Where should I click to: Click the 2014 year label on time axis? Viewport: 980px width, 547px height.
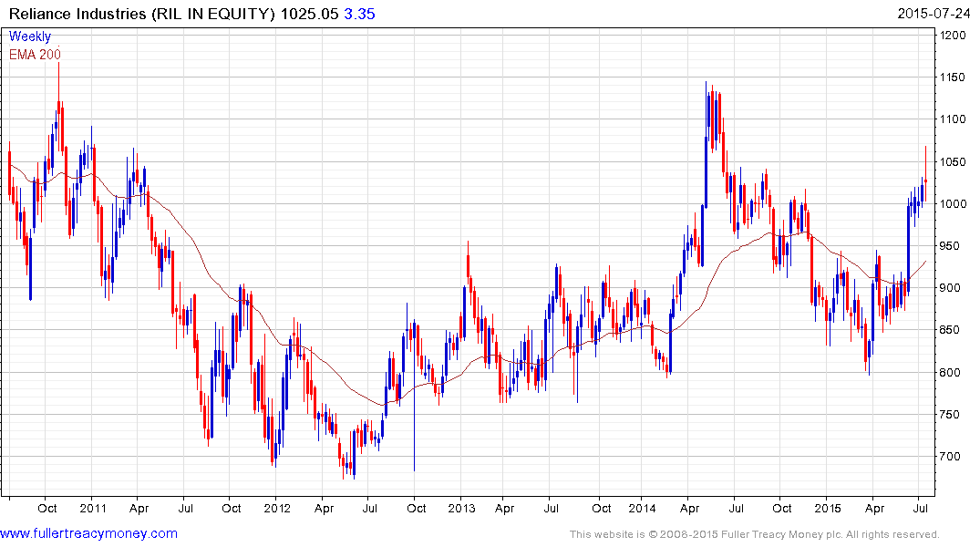[x=643, y=508]
